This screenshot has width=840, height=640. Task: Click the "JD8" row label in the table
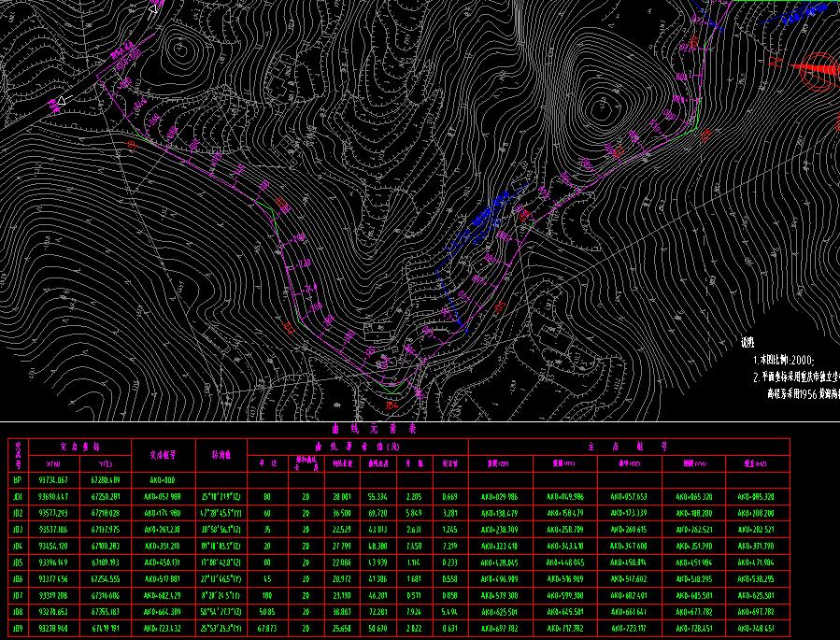[x=18, y=612]
